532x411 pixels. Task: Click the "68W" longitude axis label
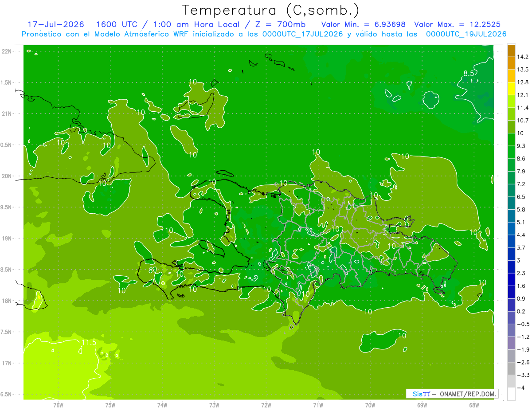click(473, 405)
